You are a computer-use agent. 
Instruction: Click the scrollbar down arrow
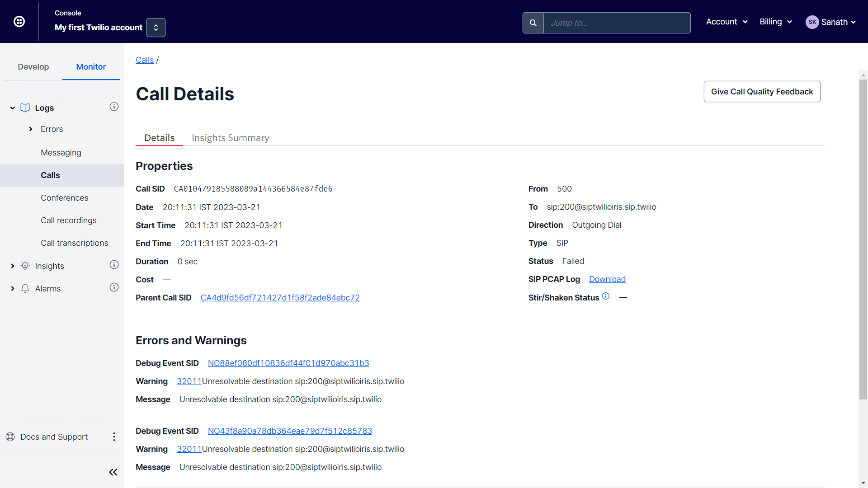pos(863,483)
